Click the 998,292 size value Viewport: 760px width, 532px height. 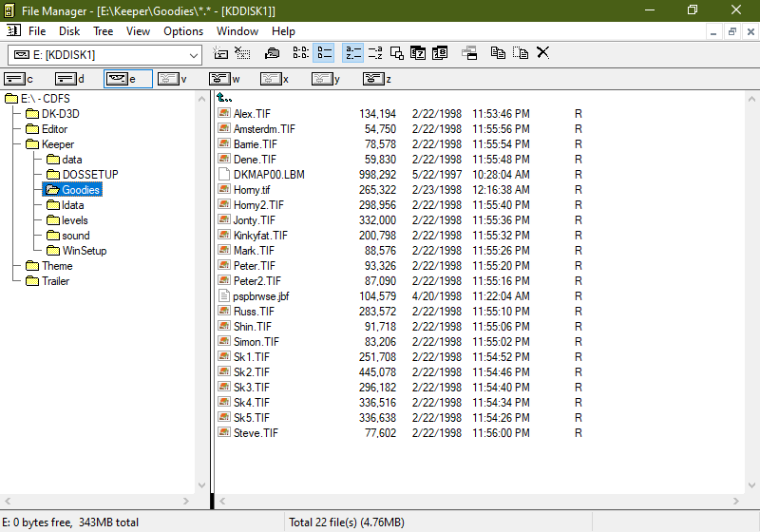click(x=377, y=175)
